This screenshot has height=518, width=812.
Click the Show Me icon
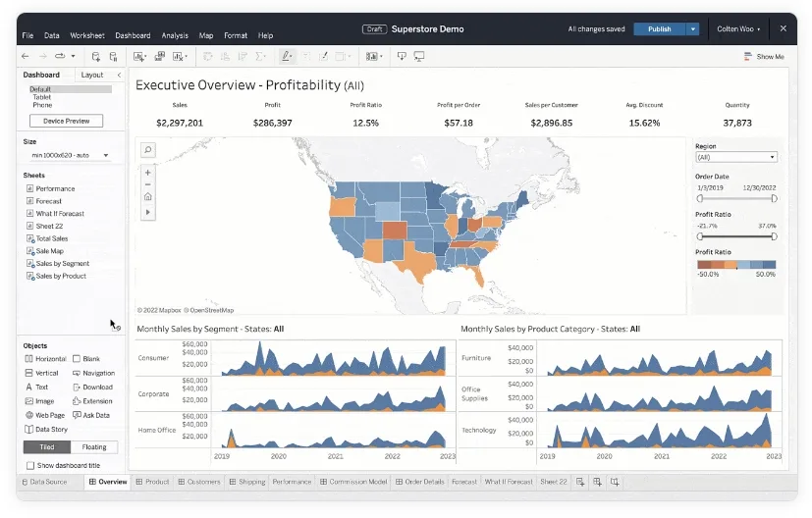[x=748, y=56]
